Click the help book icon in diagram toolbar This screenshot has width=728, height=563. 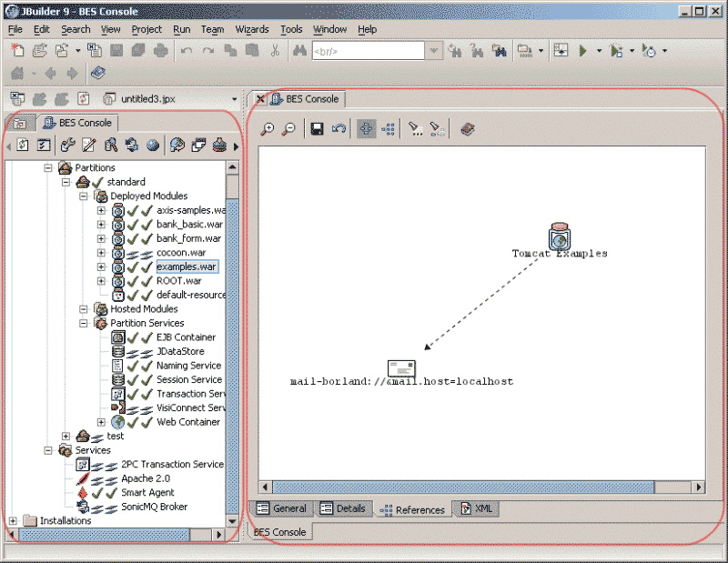(x=467, y=130)
